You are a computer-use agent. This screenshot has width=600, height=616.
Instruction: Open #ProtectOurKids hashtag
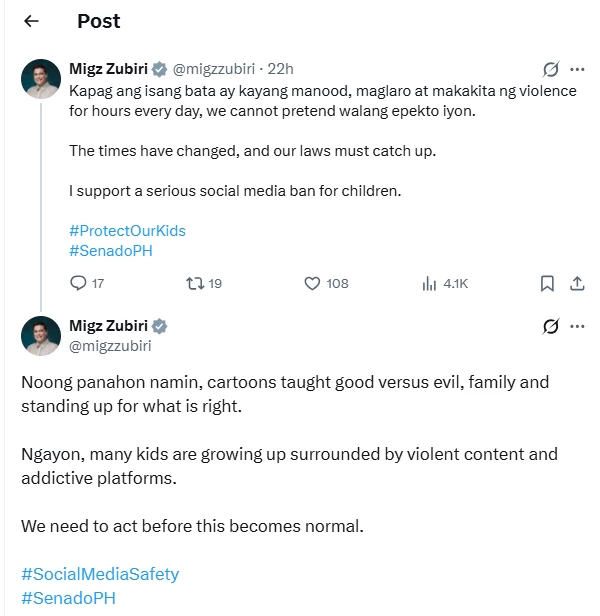[127, 231]
